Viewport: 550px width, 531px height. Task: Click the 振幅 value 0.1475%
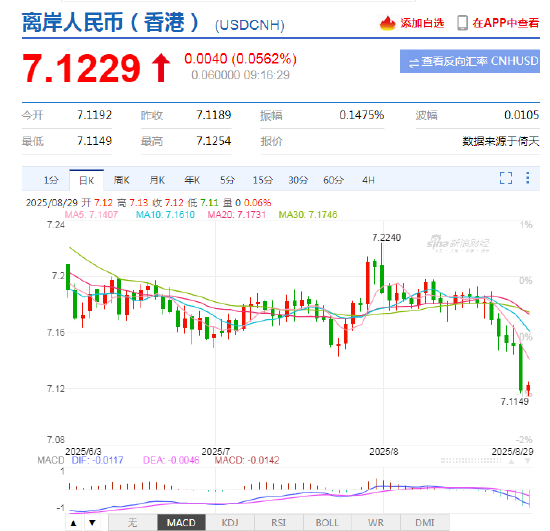pos(362,115)
